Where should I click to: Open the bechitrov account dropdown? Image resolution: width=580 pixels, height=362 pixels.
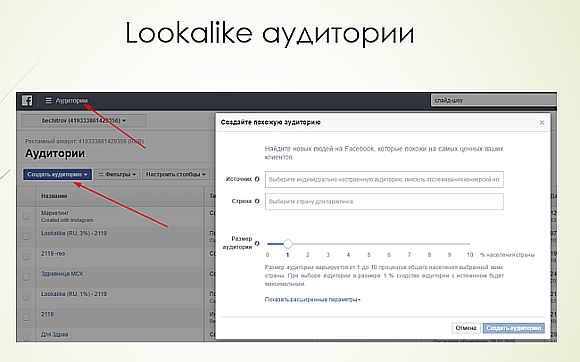[x=84, y=121]
